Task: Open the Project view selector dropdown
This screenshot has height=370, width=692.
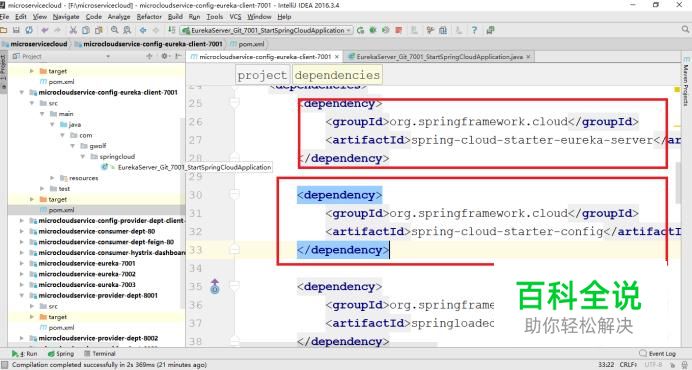Action: [108, 57]
